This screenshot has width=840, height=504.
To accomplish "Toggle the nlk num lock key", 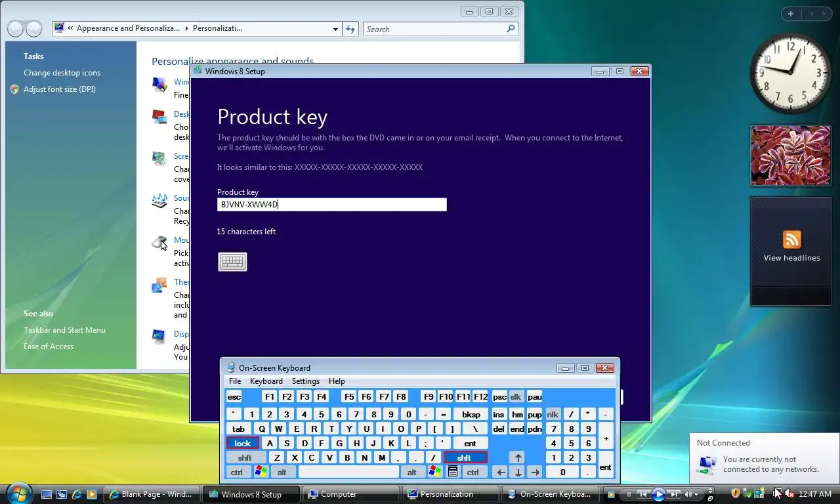I will pyautogui.click(x=553, y=414).
